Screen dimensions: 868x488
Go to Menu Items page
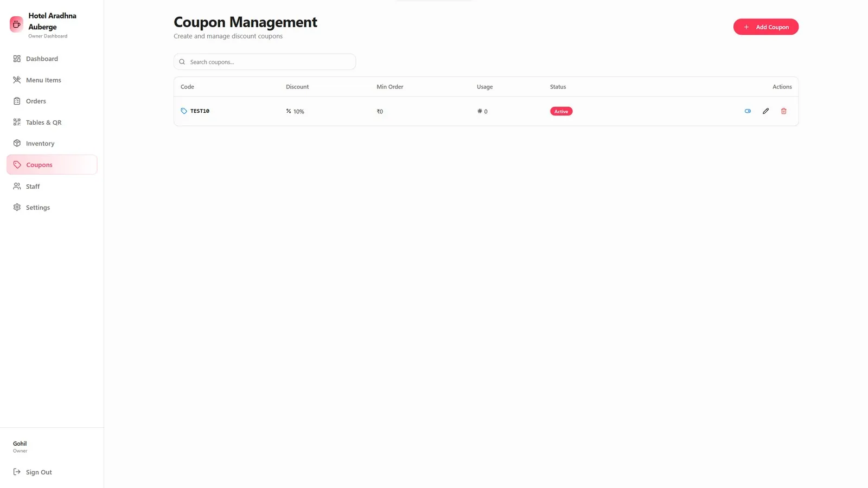pyautogui.click(x=52, y=80)
